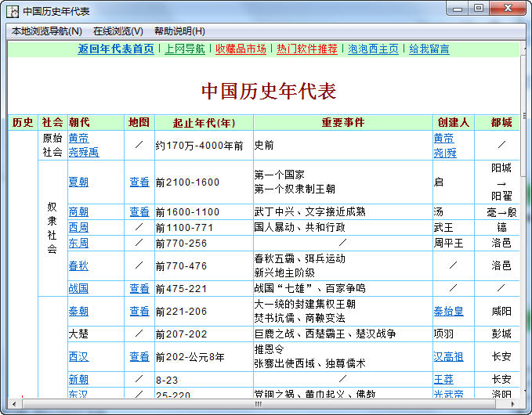This screenshot has width=532, height=415.
Task: Minimize the 中国历史年代表 window
Action: click(457, 9)
